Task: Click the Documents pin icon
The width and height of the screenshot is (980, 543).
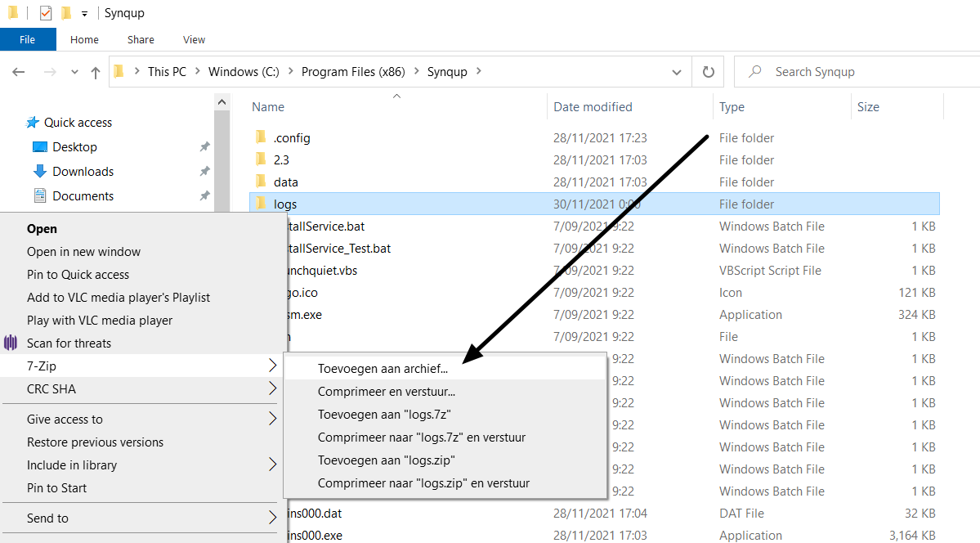Action: 204,195
